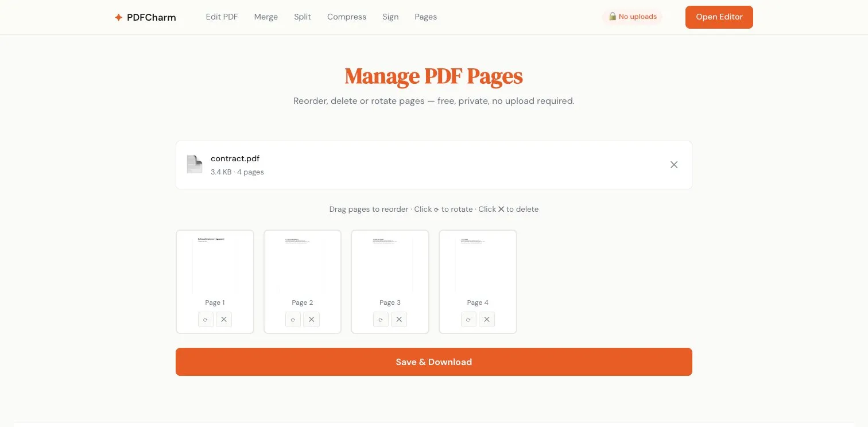The image size is (868, 427).
Task: Click the Open Editor button
Action: [x=719, y=17]
